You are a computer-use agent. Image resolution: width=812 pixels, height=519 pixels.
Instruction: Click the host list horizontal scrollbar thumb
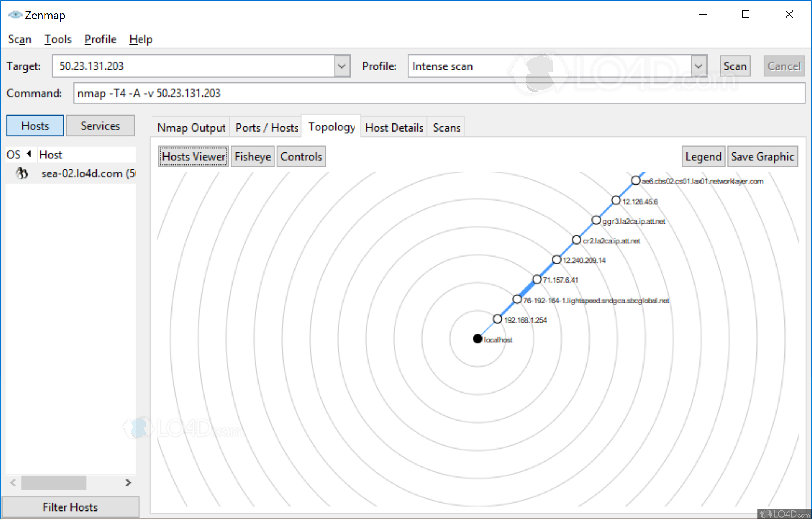click(54, 482)
